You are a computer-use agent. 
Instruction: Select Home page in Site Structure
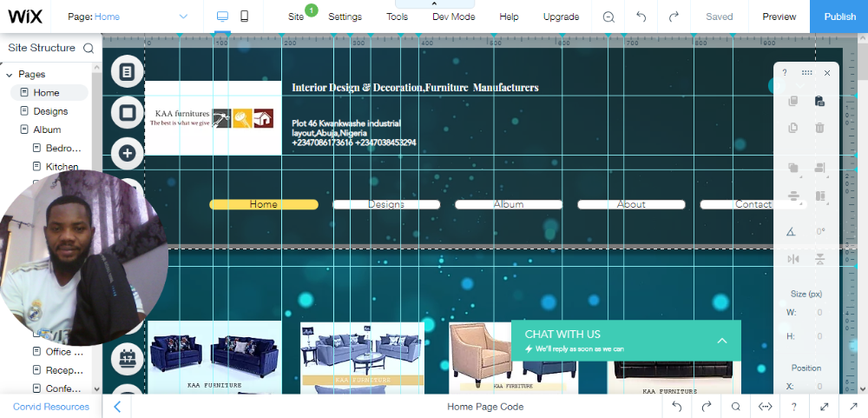(49, 93)
